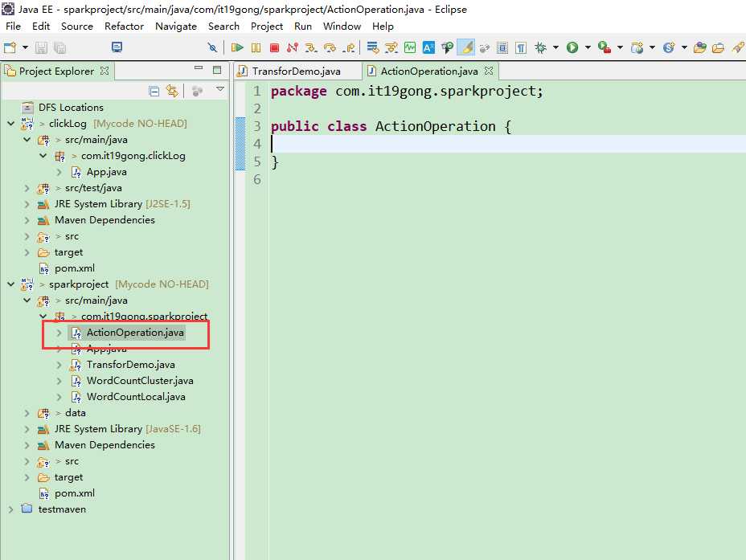Open the console monitor toolbar icon
Screen dimensions: 746x560
tap(117, 47)
